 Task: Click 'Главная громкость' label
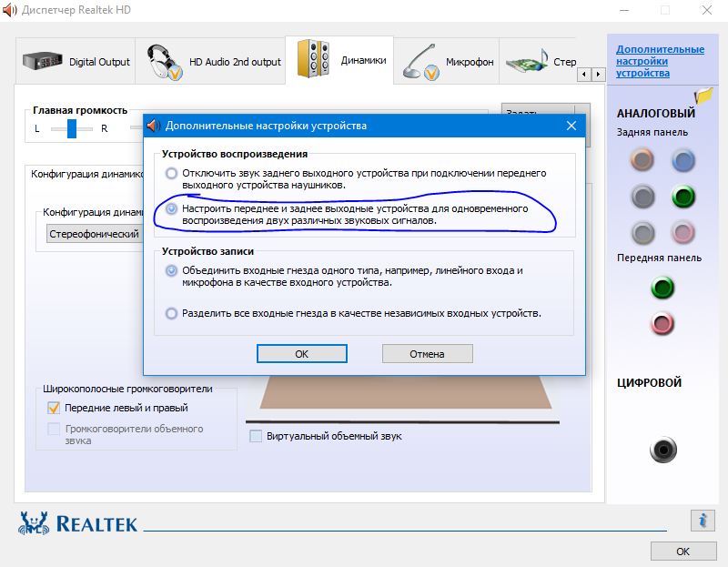80,110
